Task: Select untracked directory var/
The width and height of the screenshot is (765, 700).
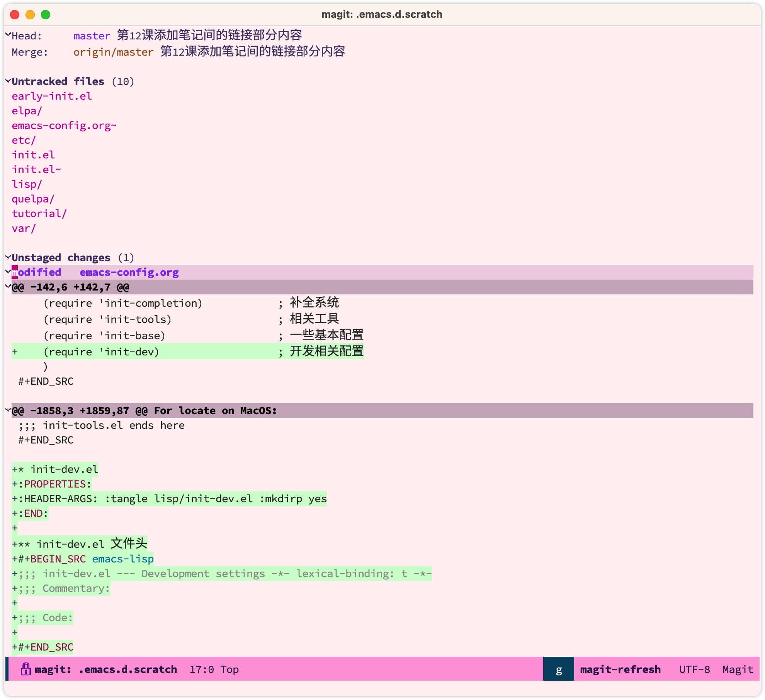Action: click(x=24, y=228)
